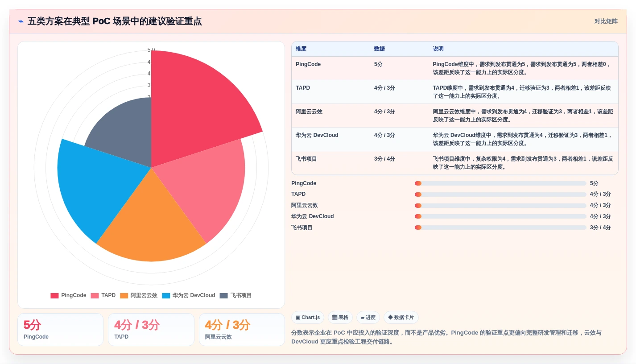The image size is (636, 364).
Task: Click the 飞书项目 description text in table
Action: (523, 163)
